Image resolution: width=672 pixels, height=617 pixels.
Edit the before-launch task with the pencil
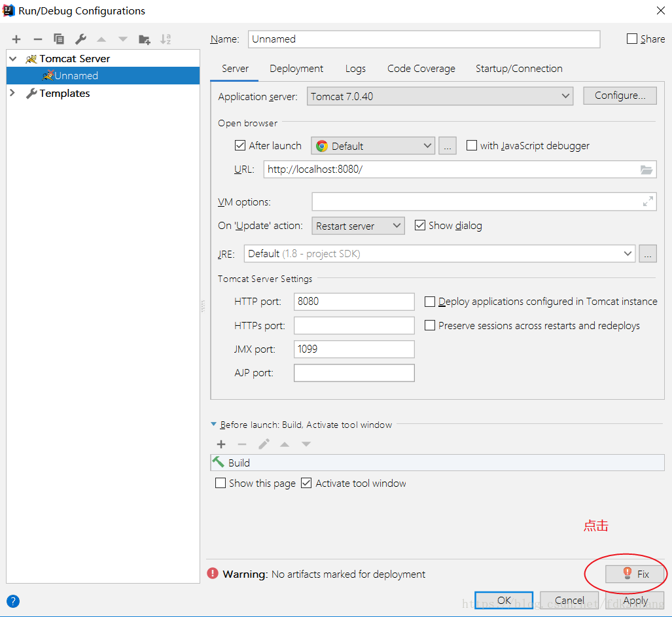[x=264, y=444]
